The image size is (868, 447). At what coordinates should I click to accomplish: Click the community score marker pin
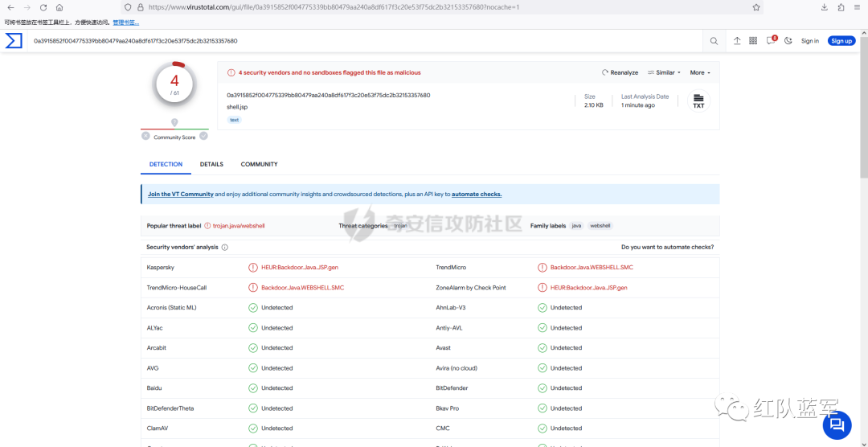pyautogui.click(x=174, y=122)
